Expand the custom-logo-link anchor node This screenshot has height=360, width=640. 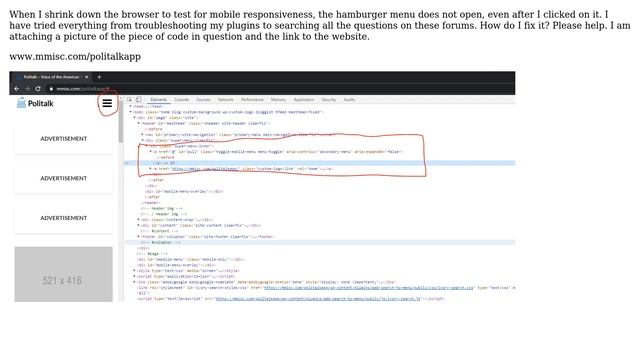[151, 169]
